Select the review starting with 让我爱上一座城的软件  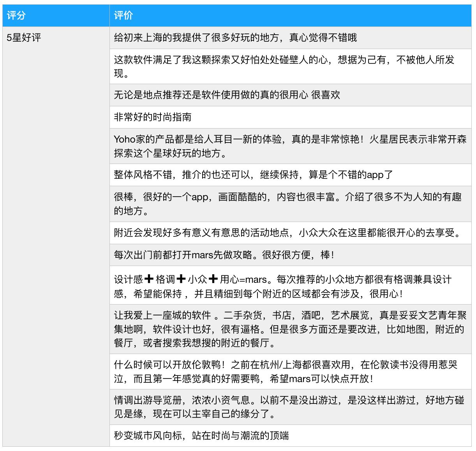[x=289, y=329]
